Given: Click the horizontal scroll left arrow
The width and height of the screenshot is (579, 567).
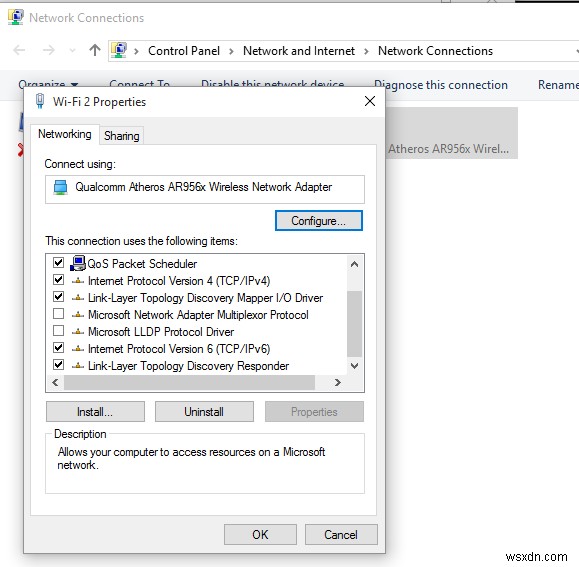Looking at the screenshot, I should coord(55,382).
